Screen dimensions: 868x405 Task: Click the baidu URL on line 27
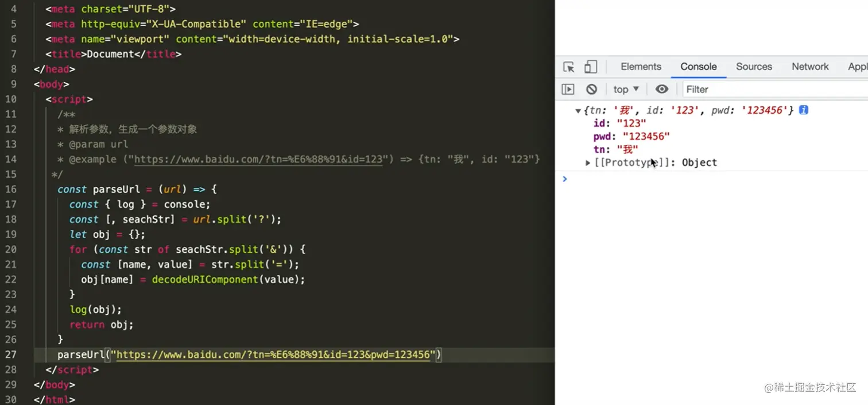(x=273, y=354)
